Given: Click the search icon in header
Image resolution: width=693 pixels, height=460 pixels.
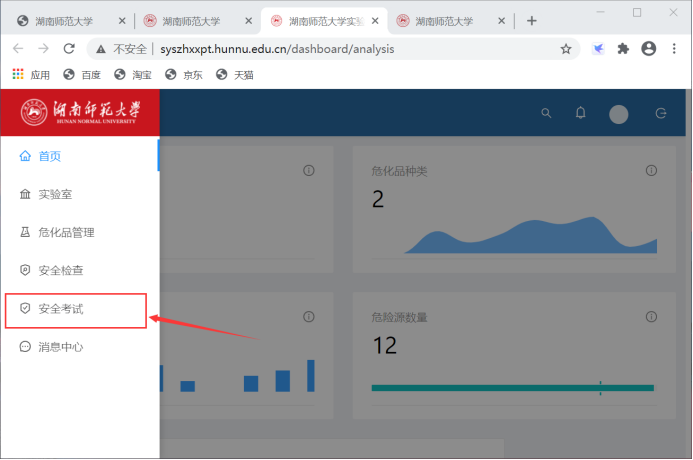Looking at the screenshot, I should pos(546,113).
